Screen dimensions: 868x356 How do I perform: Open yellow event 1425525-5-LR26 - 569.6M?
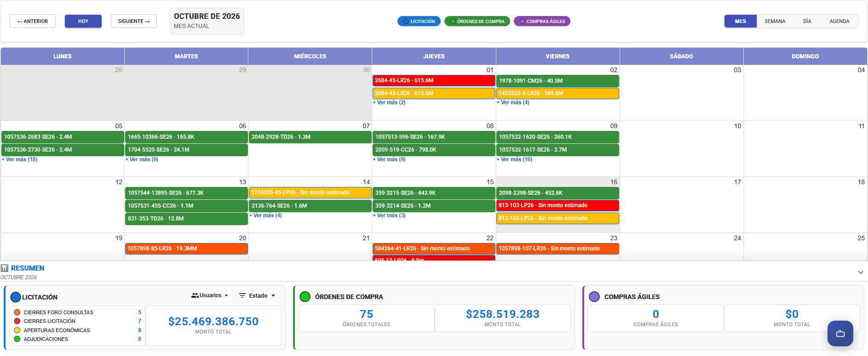[558, 93]
